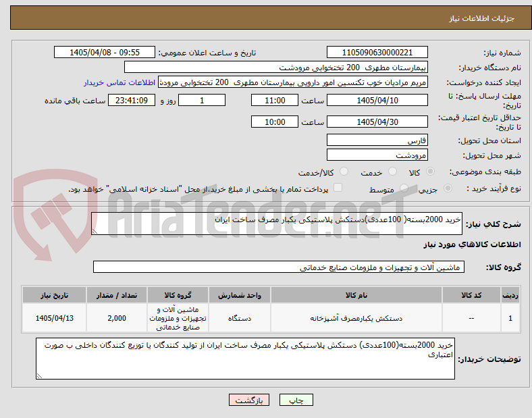Viewport: 532px width, 418px height.
Task: Click the price validity date 1405/04/30
Action: pyautogui.click(x=377, y=122)
